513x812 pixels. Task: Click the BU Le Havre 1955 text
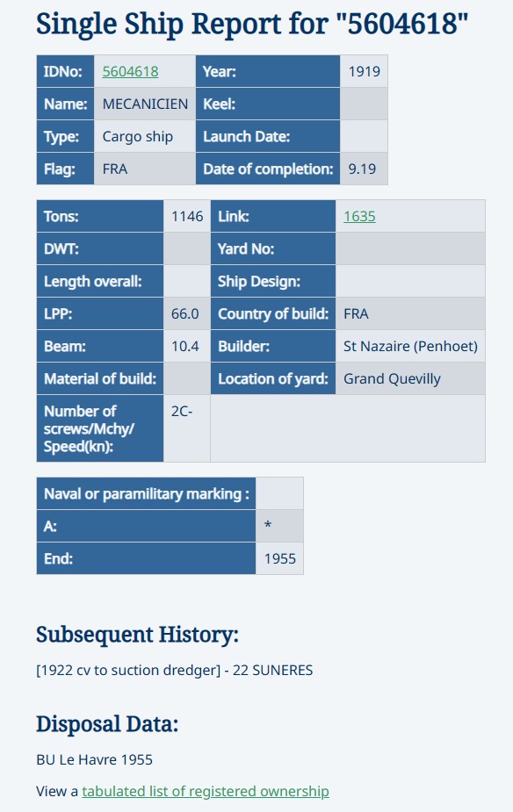coord(94,759)
